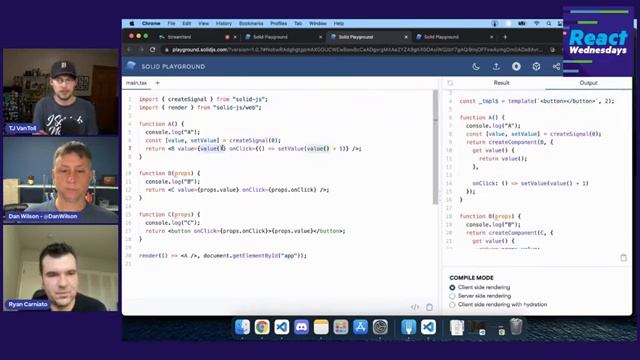The image size is (640, 360).
Task: Open Finder from the Dock
Action: coord(242,327)
